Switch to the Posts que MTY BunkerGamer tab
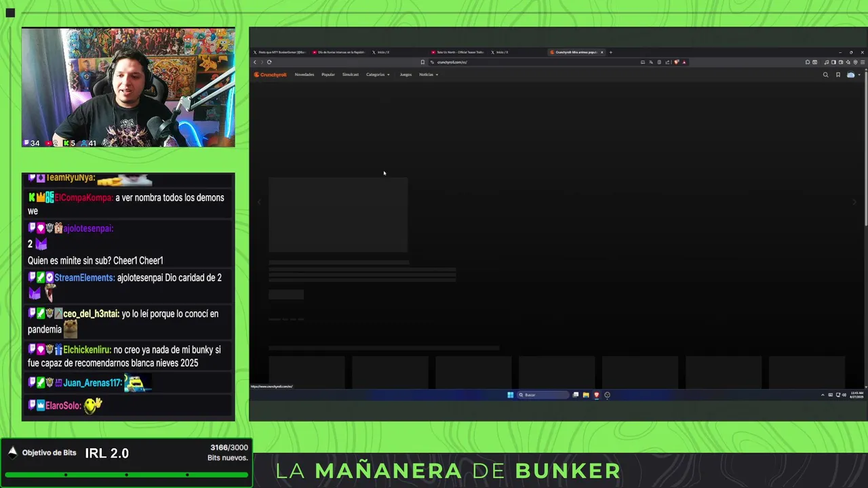Viewport: 868px width, 488px height. pos(279,52)
